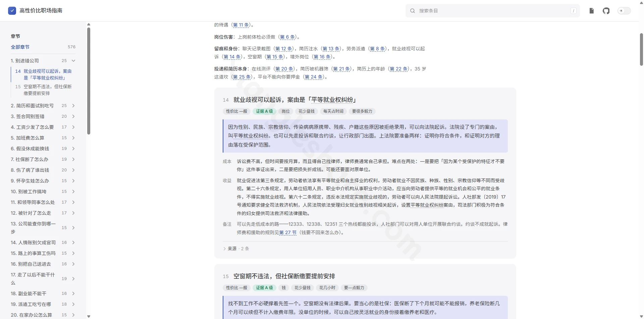Image resolution: width=644 pixels, height=319 pixels.
Task: Expand chapter 8. 伤了病了谁出钱
Action: click(x=73, y=170)
